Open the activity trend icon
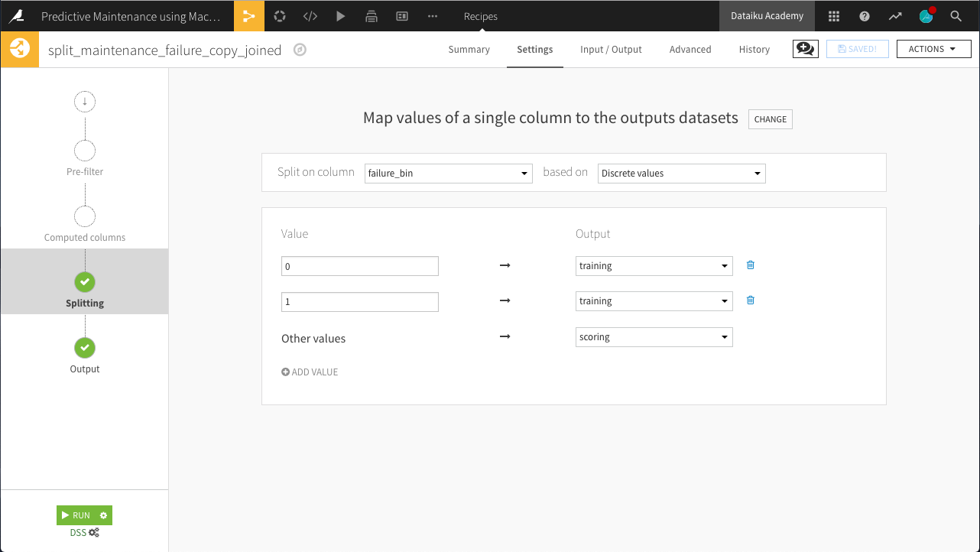The image size is (980, 552). pos(895,16)
